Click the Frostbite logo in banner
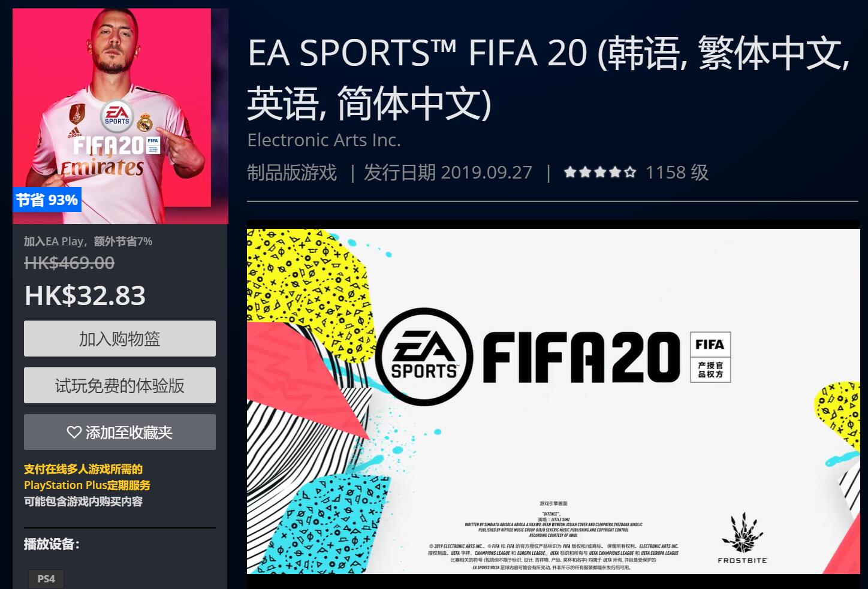Viewport: 868px width, 589px height. pyautogui.click(x=742, y=538)
